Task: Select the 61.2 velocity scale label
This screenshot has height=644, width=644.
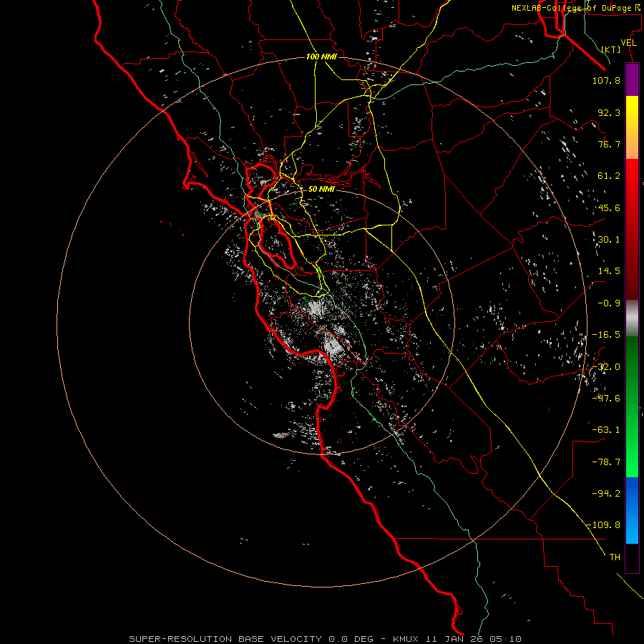Action: click(609, 176)
